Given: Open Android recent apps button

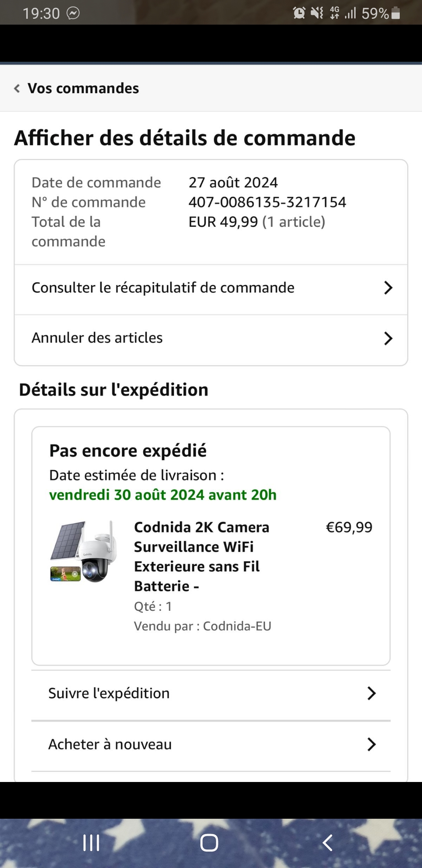Looking at the screenshot, I should click(x=91, y=843).
